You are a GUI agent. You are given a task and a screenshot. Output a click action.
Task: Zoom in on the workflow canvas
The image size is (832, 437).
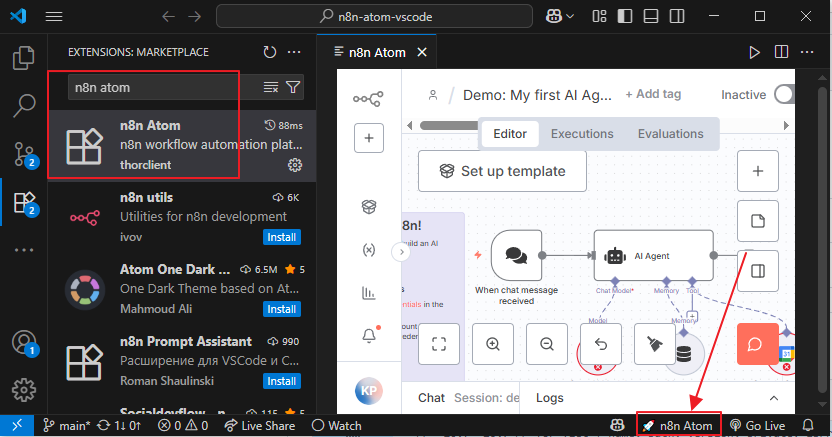493,344
